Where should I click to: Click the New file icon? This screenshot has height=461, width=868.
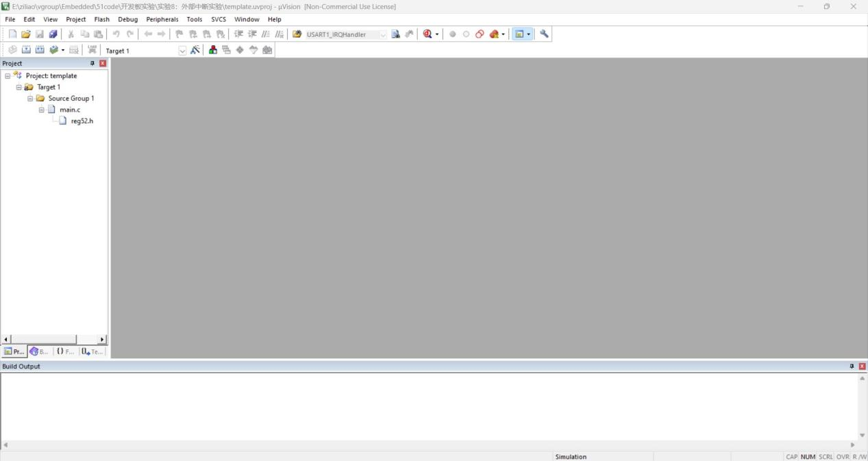12,34
